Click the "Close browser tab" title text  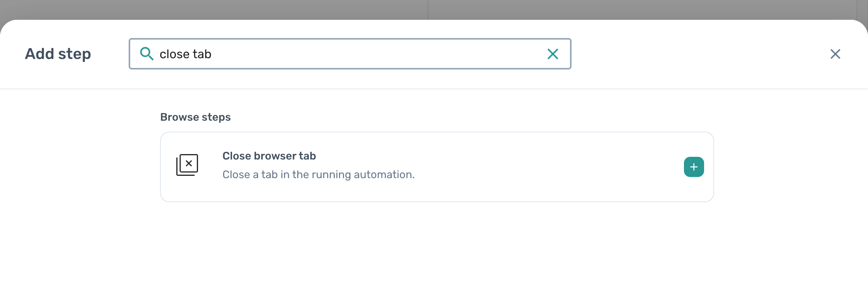[269, 156]
